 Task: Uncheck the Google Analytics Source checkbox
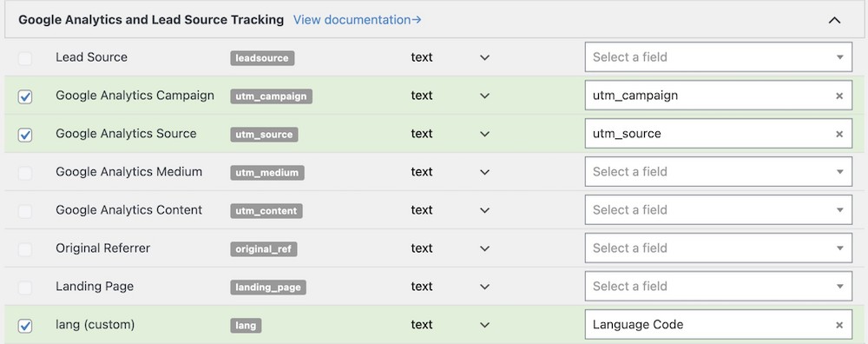(x=25, y=135)
